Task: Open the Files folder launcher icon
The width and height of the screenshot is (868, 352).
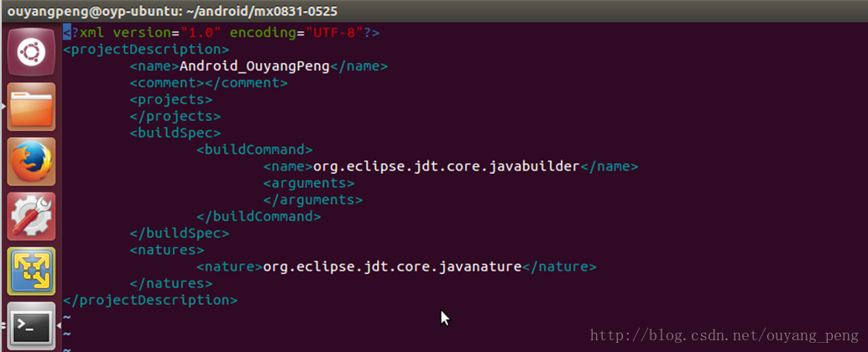Action: tap(31, 107)
